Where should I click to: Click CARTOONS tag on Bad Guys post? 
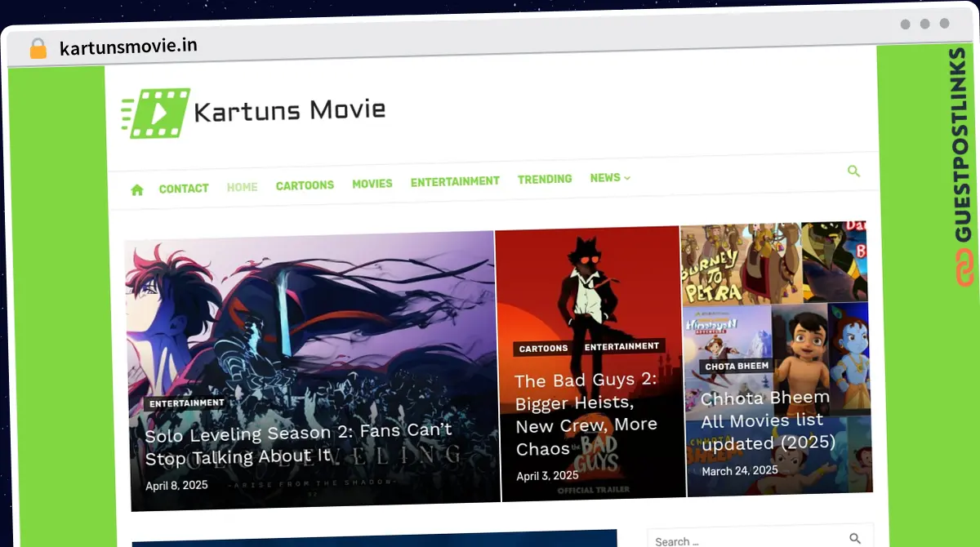(544, 349)
